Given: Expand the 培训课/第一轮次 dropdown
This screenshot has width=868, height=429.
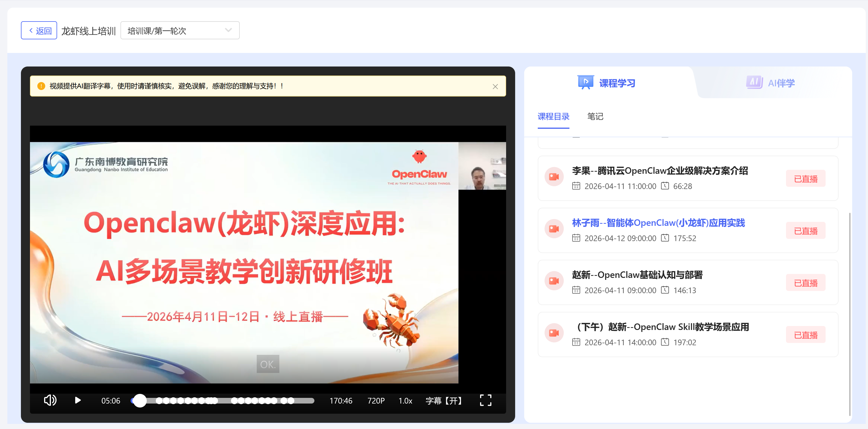Looking at the screenshot, I should click(180, 31).
